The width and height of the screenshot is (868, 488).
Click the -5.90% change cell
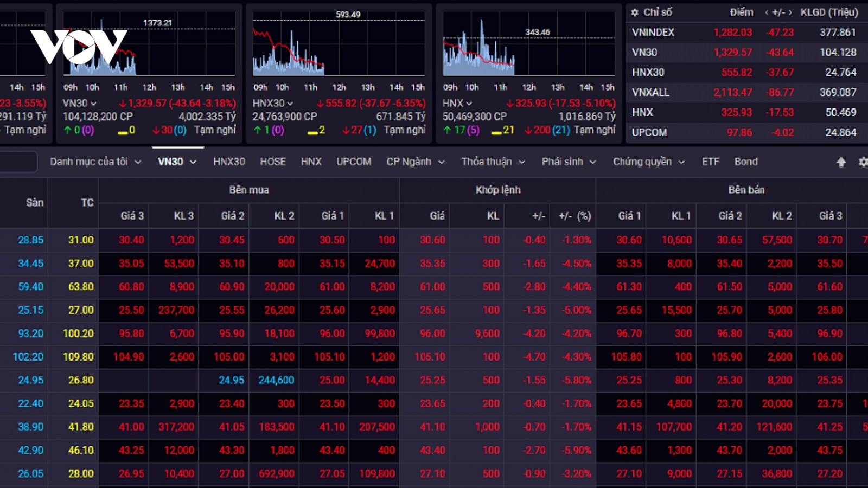tap(577, 450)
